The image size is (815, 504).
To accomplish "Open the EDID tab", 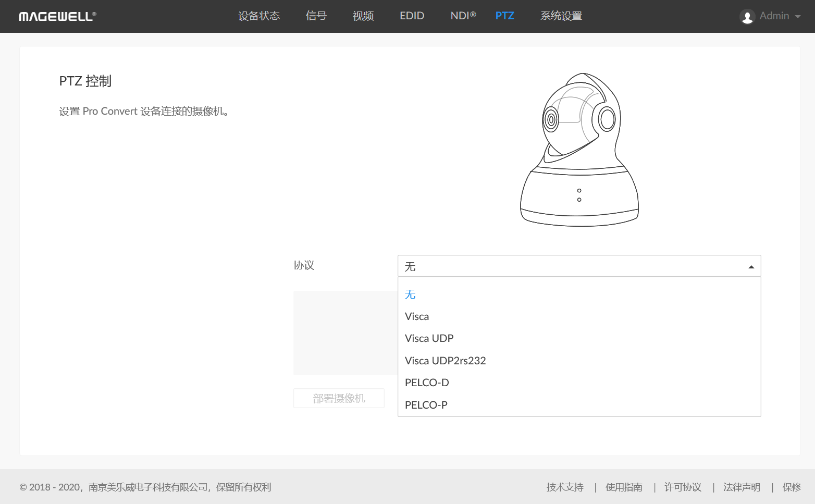I will pyautogui.click(x=412, y=16).
